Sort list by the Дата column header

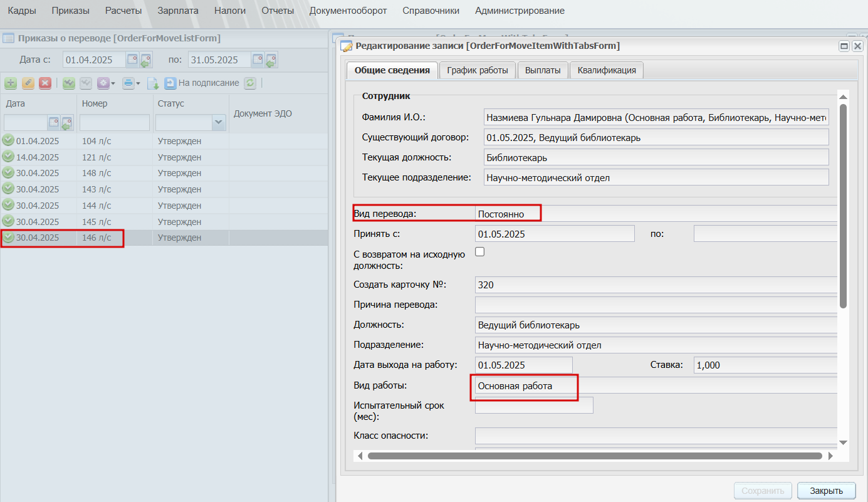pyautogui.click(x=38, y=103)
